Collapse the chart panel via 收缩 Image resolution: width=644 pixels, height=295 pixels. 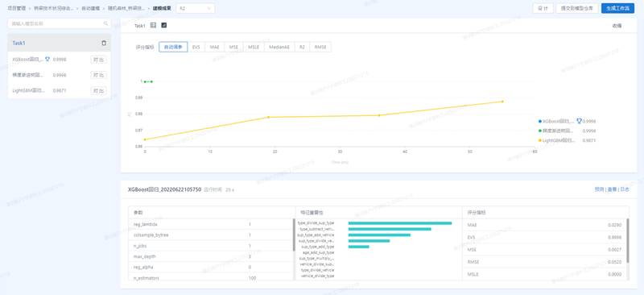click(x=617, y=26)
